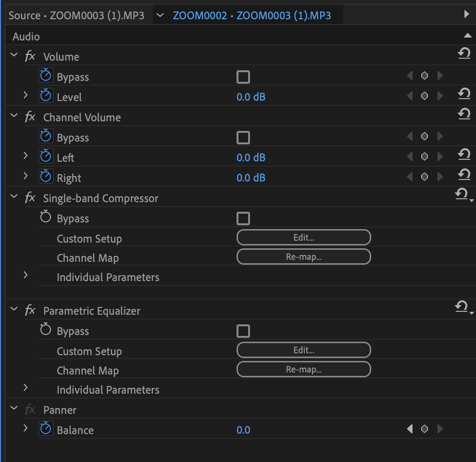Toggle the Channel Volume fx effect icon
The width and height of the screenshot is (476, 462).
tap(30, 117)
